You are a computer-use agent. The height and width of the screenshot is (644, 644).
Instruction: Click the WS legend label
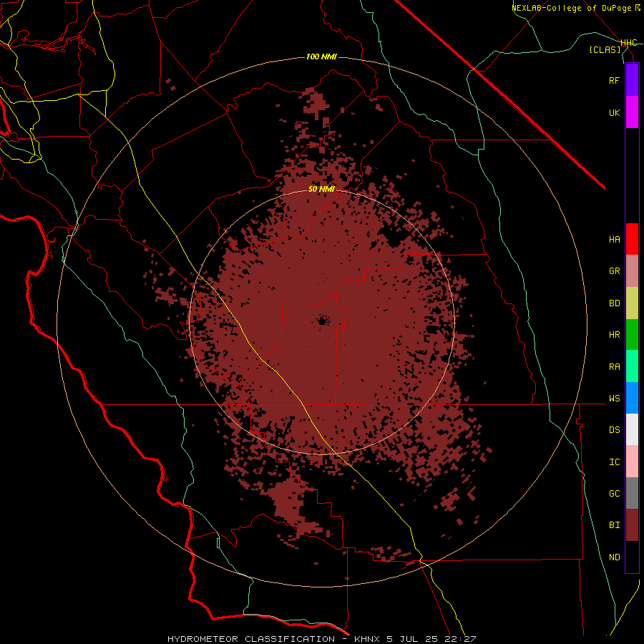(x=615, y=399)
